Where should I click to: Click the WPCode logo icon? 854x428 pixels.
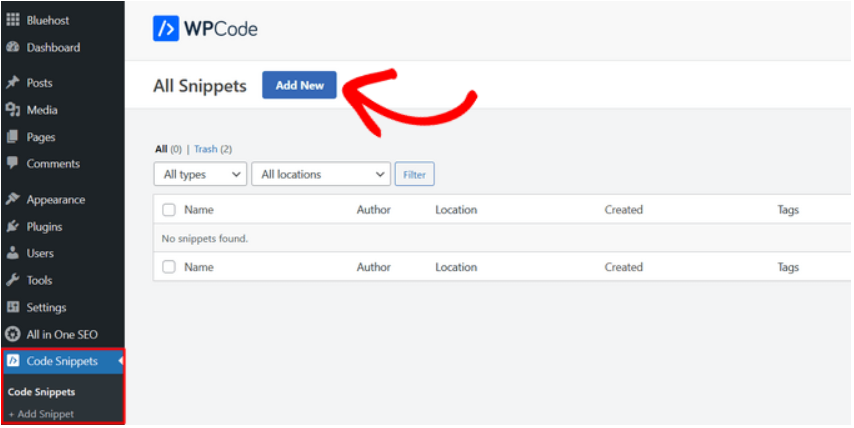(166, 28)
